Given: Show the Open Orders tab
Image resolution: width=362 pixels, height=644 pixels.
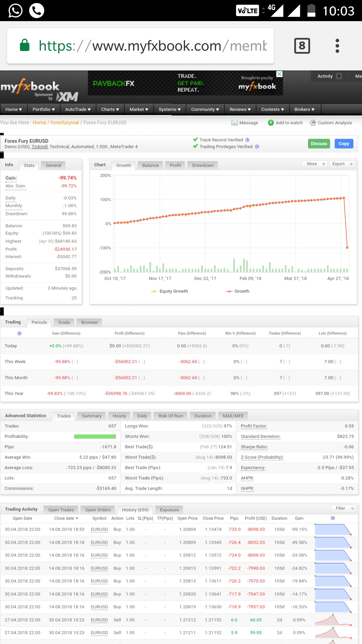Looking at the screenshot, I should tap(98, 510).
